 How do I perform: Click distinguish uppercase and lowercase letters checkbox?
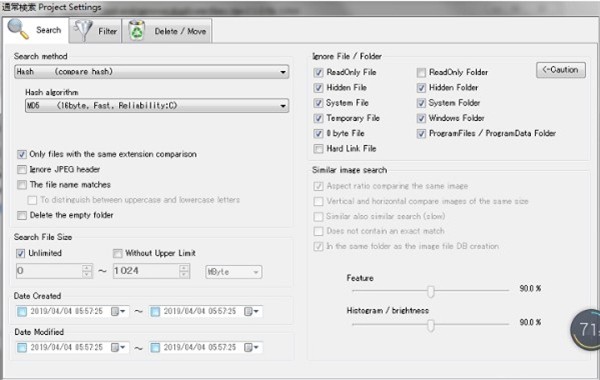click(x=32, y=200)
